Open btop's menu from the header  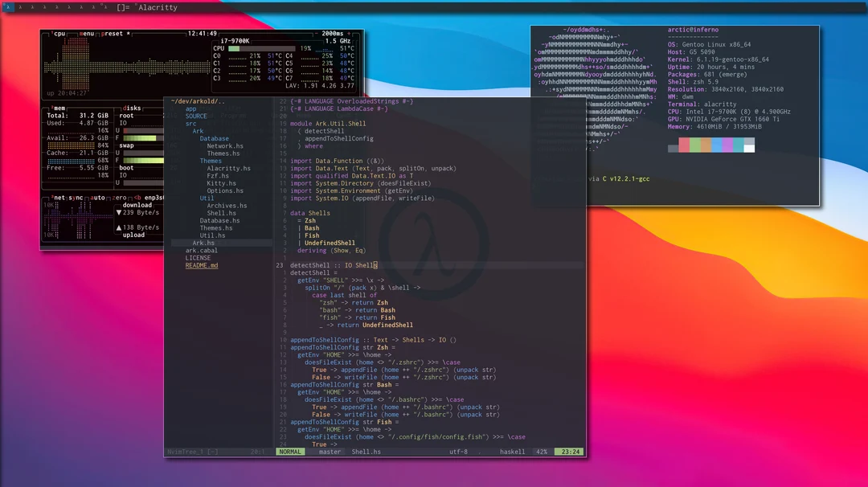coord(87,34)
